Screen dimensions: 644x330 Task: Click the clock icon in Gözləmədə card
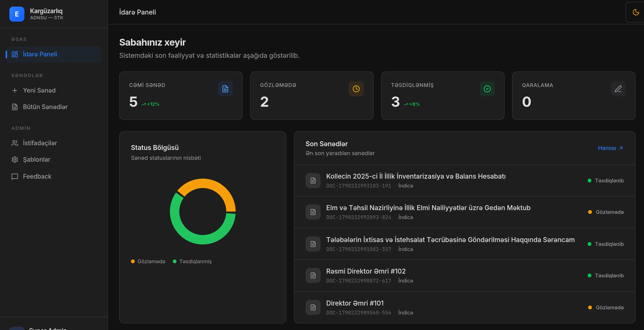point(356,89)
